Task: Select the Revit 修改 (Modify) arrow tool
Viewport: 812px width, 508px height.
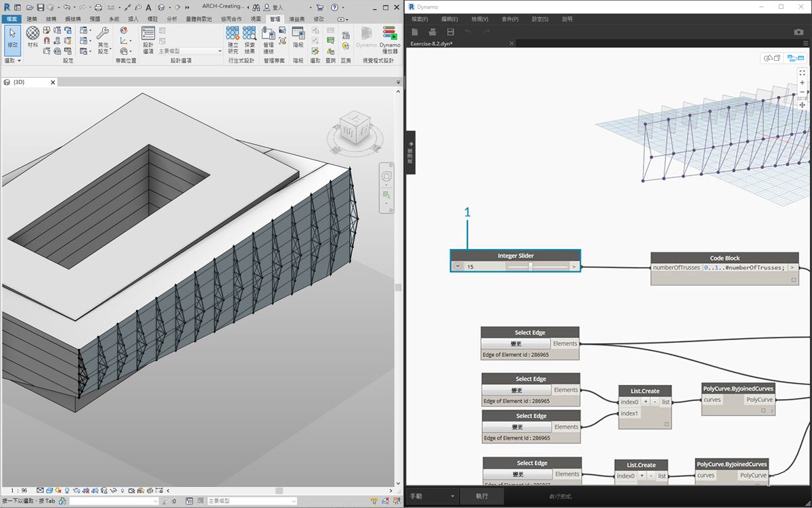Action: click(12, 39)
